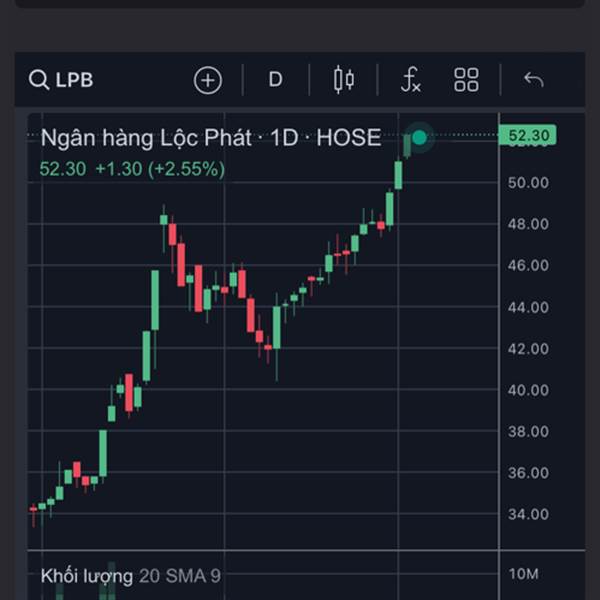This screenshot has height=600, width=600.
Task: Click the 48.00 price axis label
Action: click(x=528, y=224)
